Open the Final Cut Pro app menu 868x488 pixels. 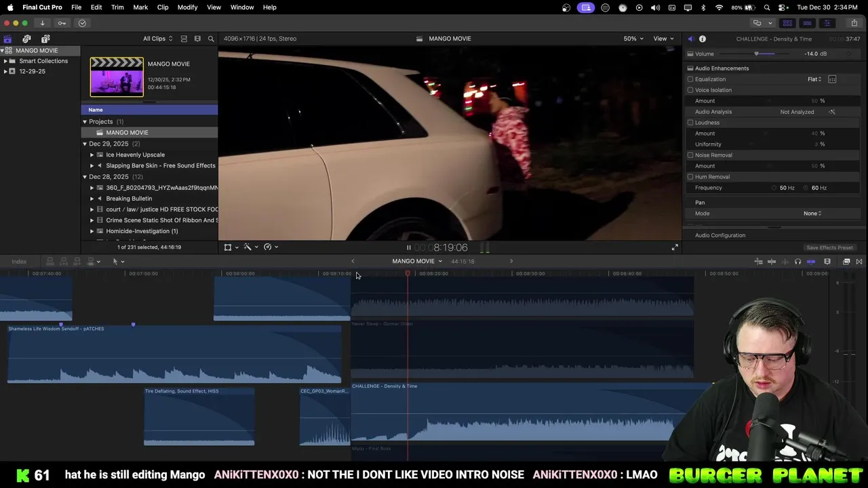pos(42,7)
